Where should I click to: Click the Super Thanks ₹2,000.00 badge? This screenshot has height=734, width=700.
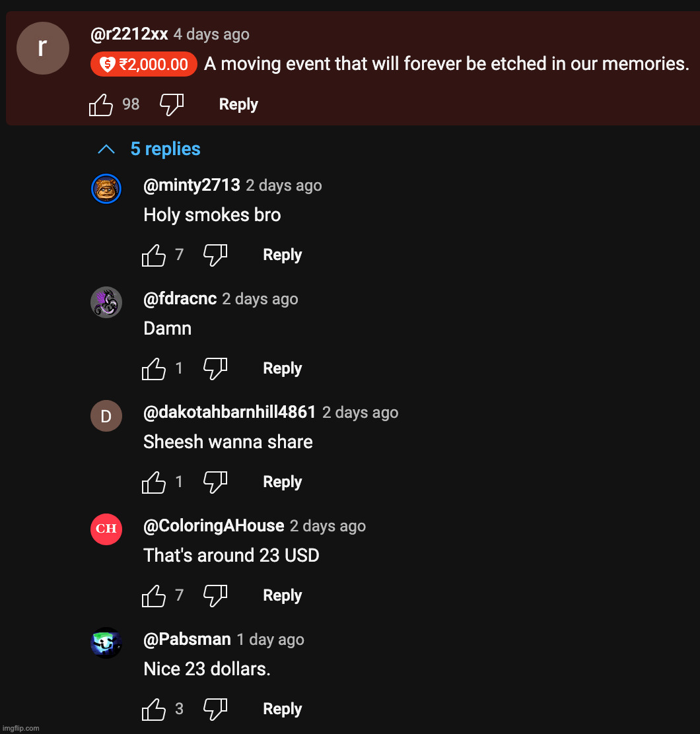(143, 63)
